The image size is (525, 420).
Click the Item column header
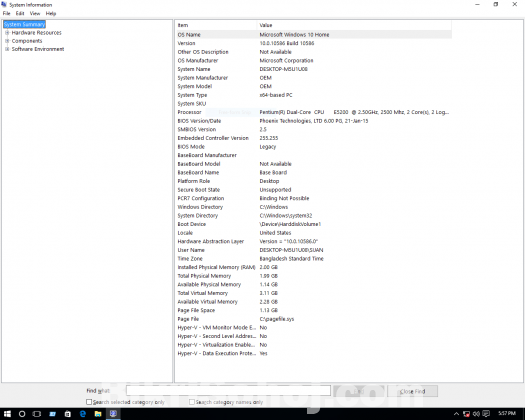pos(217,25)
